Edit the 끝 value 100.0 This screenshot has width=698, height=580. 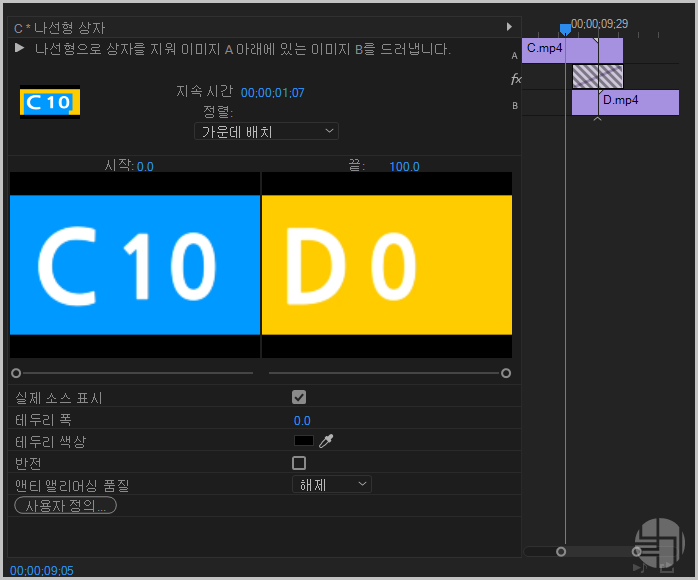pos(404,166)
